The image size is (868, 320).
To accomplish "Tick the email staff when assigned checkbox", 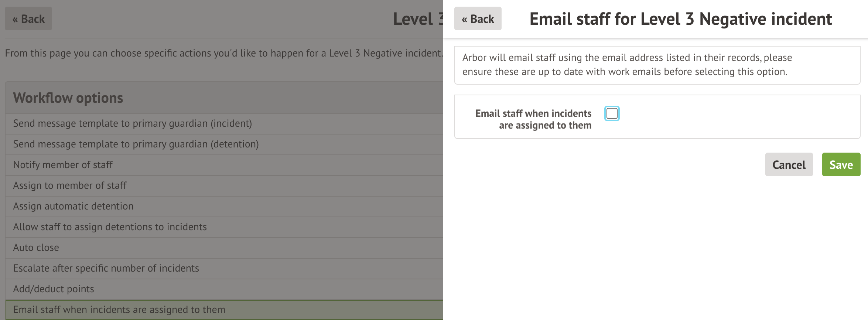I will point(612,113).
